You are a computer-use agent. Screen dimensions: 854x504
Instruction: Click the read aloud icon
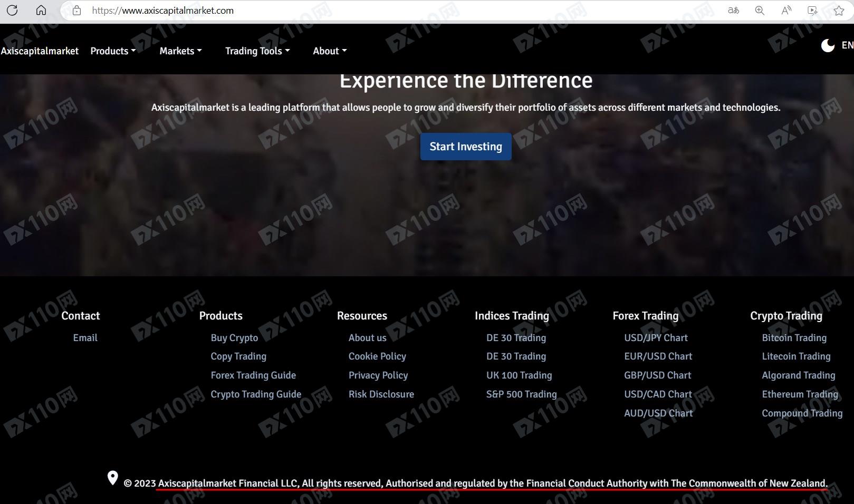pos(786,11)
